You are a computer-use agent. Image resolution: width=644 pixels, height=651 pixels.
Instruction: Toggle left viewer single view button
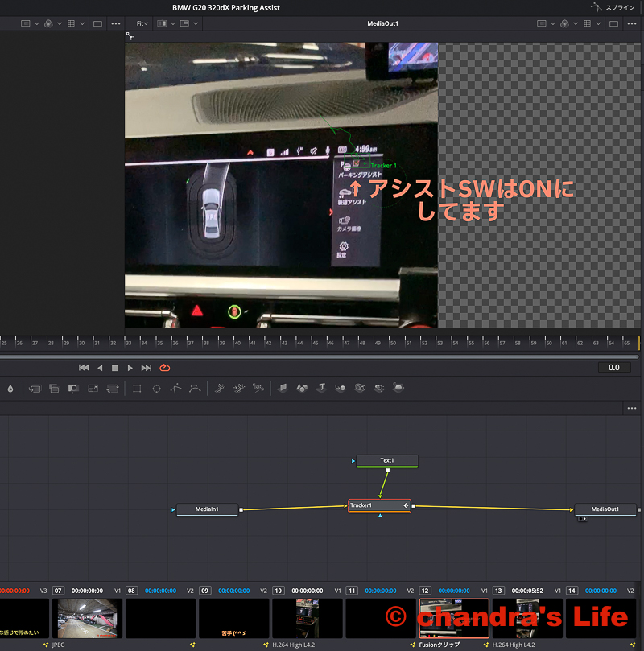(x=97, y=23)
